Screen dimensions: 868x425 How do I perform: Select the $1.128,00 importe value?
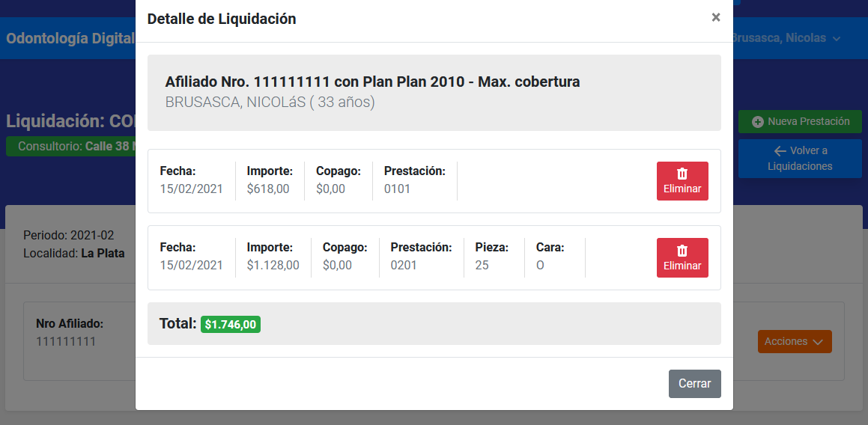click(x=273, y=265)
